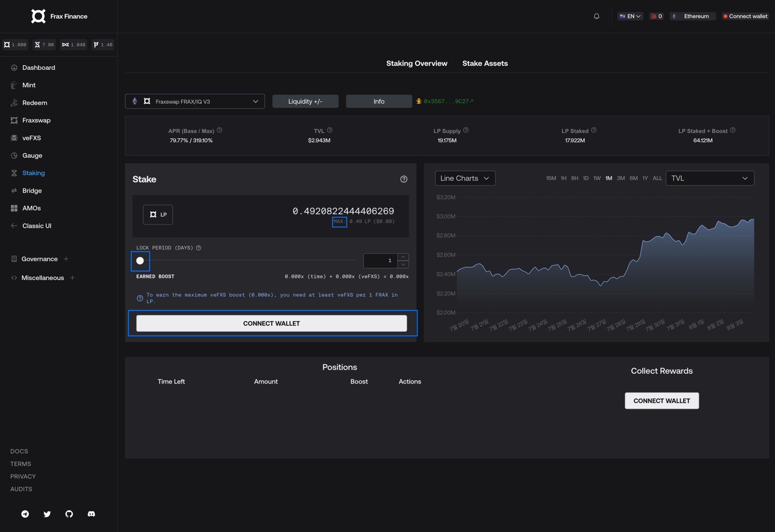Screen dimensions: 775x532
Task: Click the Redeem sidebar icon
Action: pyautogui.click(x=14, y=103)
